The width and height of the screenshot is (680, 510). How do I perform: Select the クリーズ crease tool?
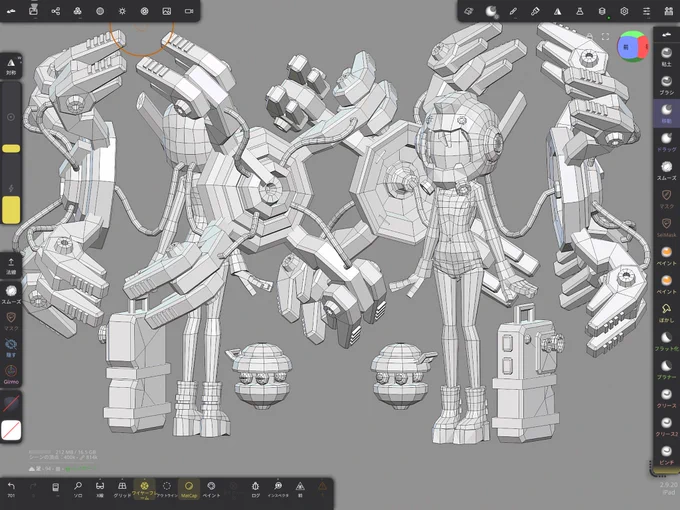(667, 397)
